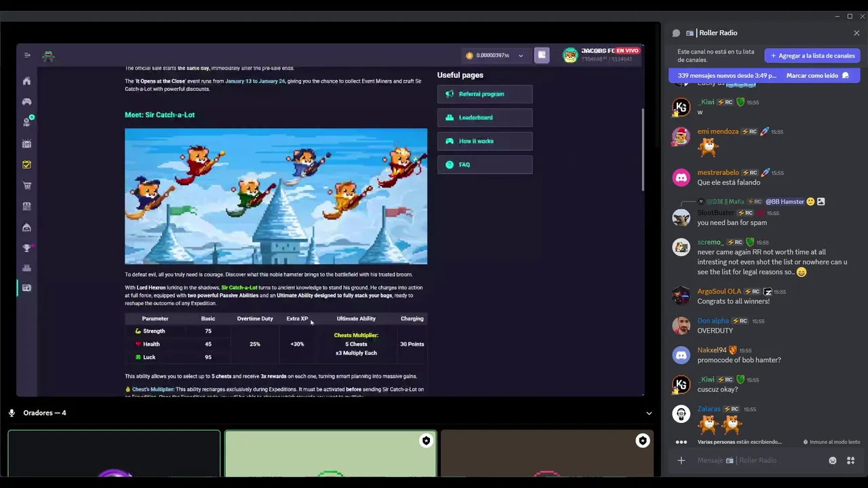Close the Roller Radio chat panel
The width and height of the screenshot is (868, 488).
coord(856,33)
